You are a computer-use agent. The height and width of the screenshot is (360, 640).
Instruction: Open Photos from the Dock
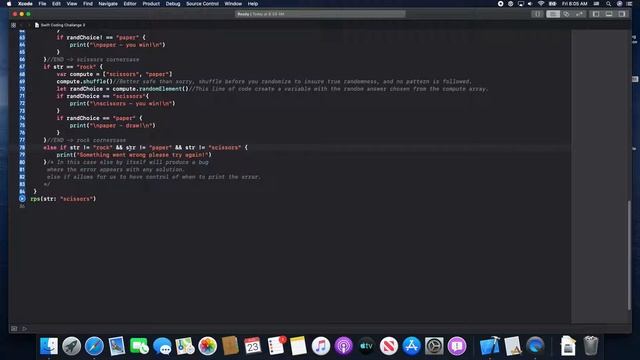[x=207, y=346]
